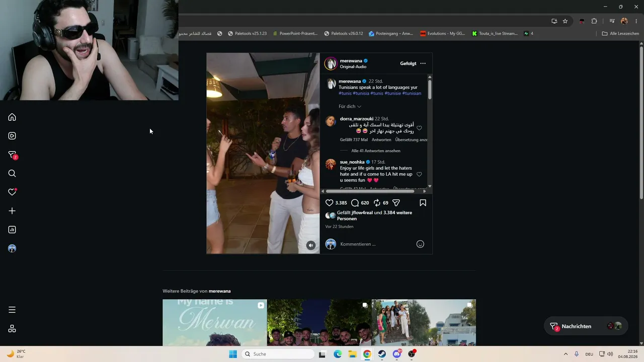Open the Windows Start menu

point(233,354)
